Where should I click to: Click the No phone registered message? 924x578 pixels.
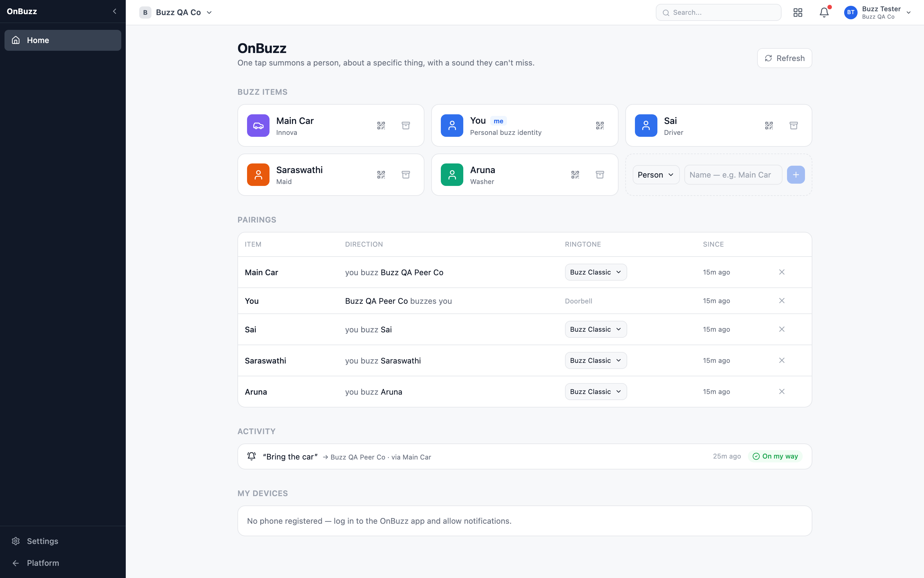pyautogui.click(x=379, y=521)
